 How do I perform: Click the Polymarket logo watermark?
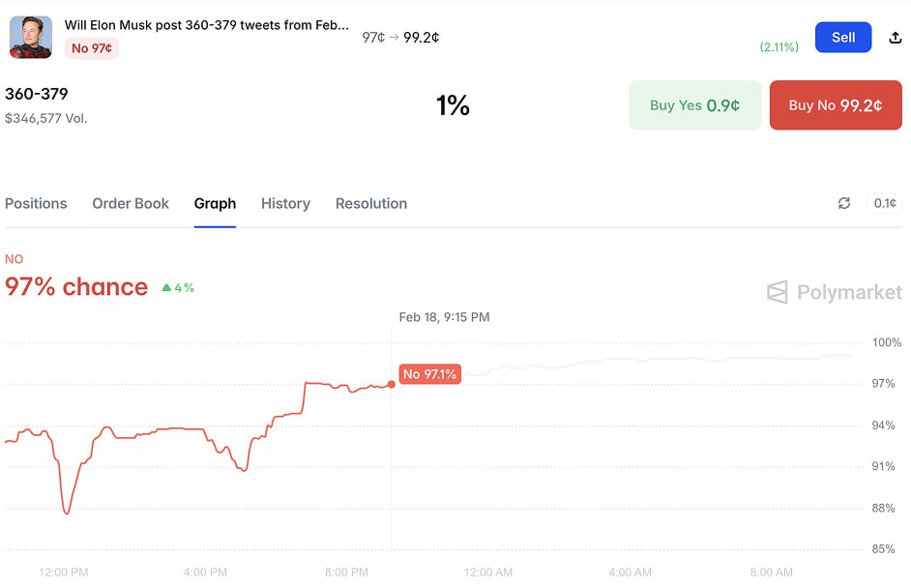tap(834, 292)
